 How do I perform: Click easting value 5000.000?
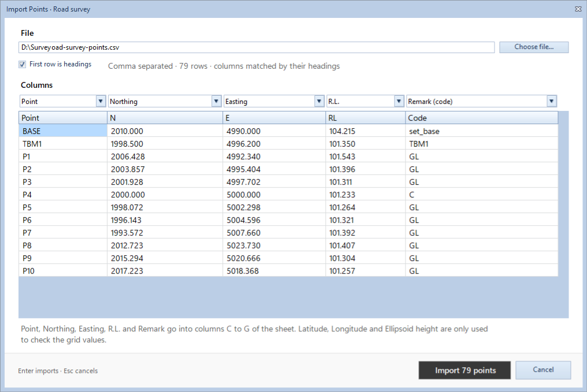coord(274,195)
